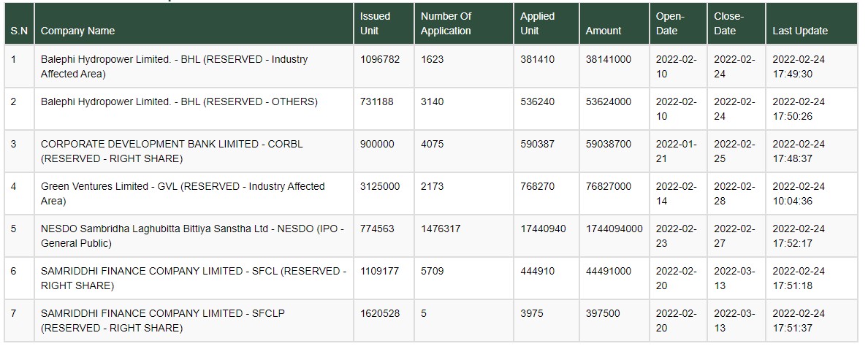Click the Number Of Application header
Viewport: 868px width, 349px height.
(x=446, y=24)
